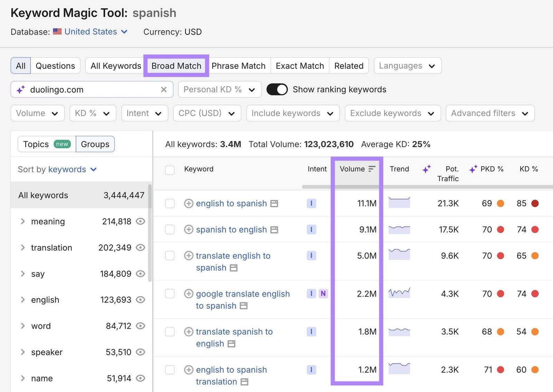The width and height of the screenshot is (553, 392).
Task: Hide the 'english' group with eye icon
Action: [140, 300]
